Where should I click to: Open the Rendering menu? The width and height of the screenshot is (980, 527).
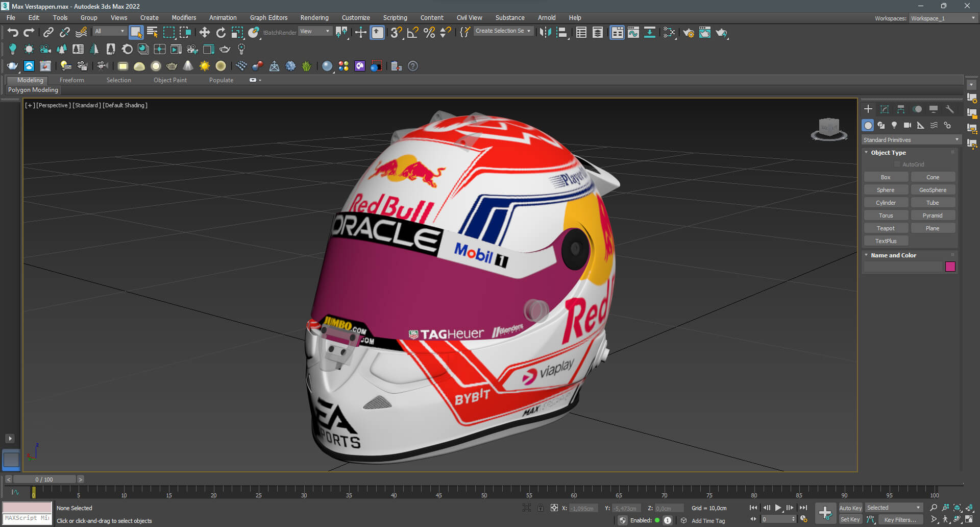coord(314,17)
